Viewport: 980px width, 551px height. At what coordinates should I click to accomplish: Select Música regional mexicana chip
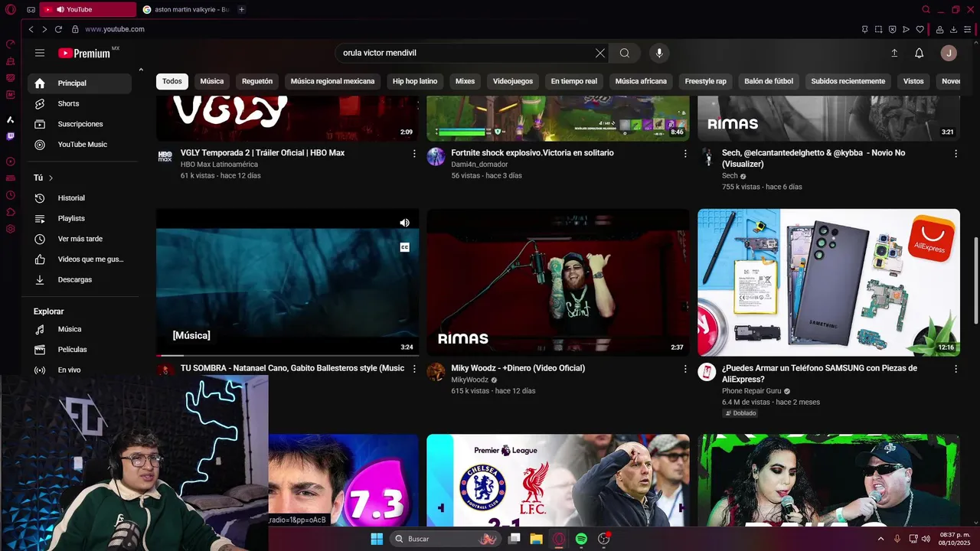pyautogui.click(x=332, y=81)
